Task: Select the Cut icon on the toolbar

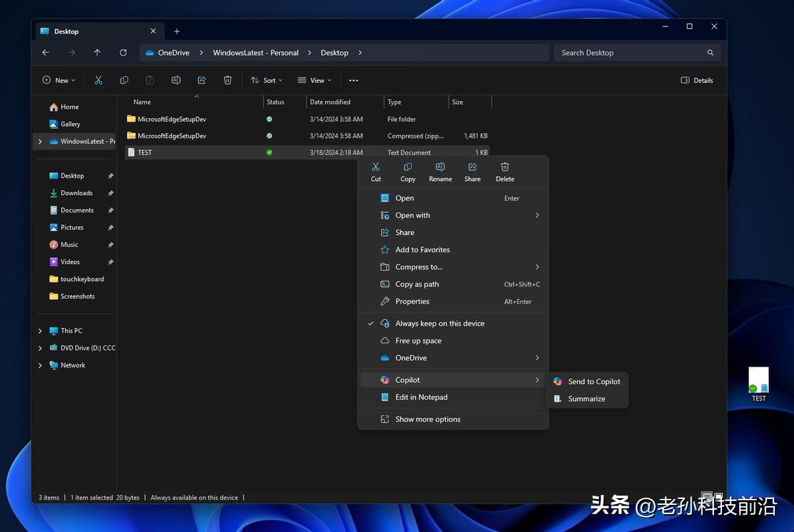Action: coord(98,79)
